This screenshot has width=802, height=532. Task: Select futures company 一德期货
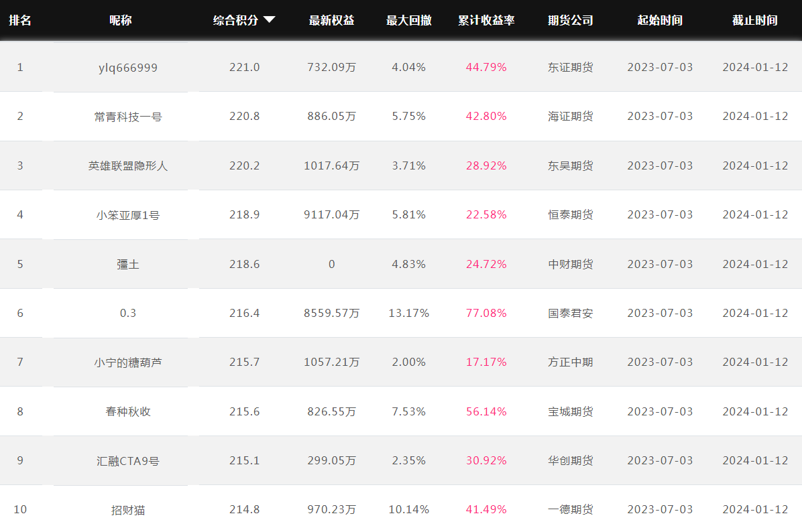point(570,509)
